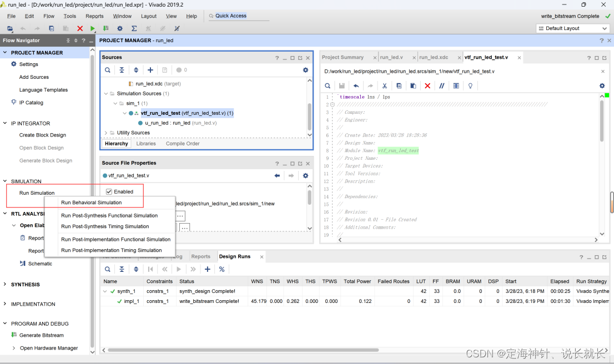Click Add Sources in Flow Navigator

(x=34, y=77)
